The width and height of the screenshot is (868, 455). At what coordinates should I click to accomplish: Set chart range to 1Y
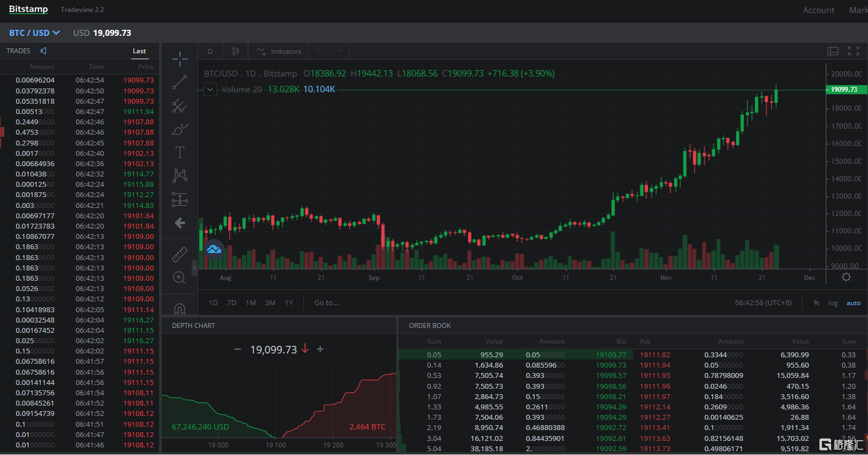pos(289,303)
